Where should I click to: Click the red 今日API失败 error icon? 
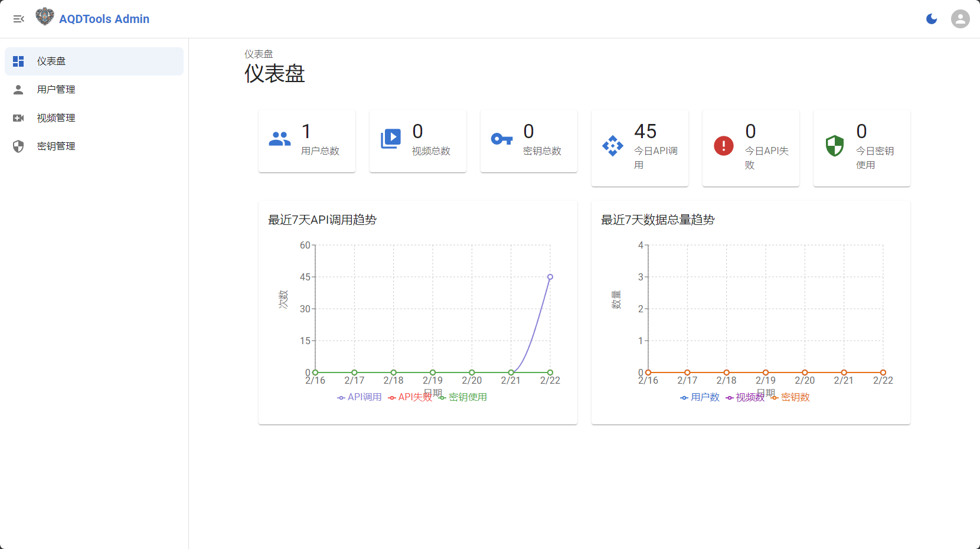pyautogui.click(x=724, y=145)
